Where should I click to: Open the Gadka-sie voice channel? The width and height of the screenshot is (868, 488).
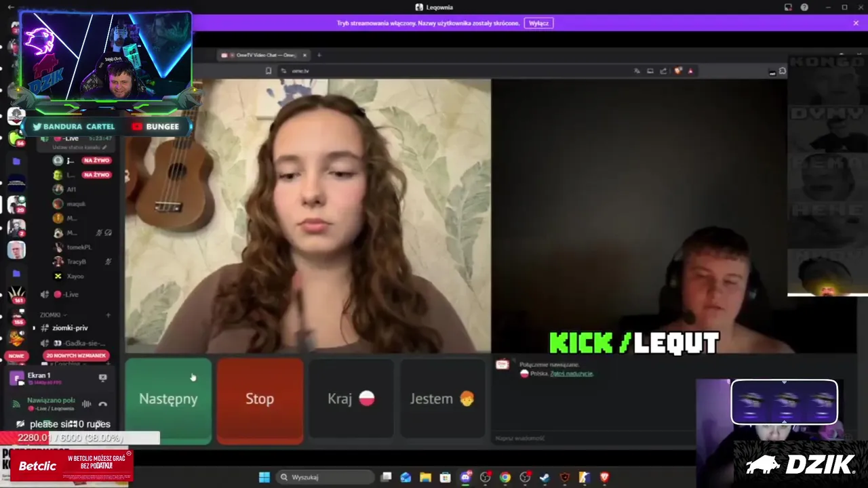click(x=75, y=343)
